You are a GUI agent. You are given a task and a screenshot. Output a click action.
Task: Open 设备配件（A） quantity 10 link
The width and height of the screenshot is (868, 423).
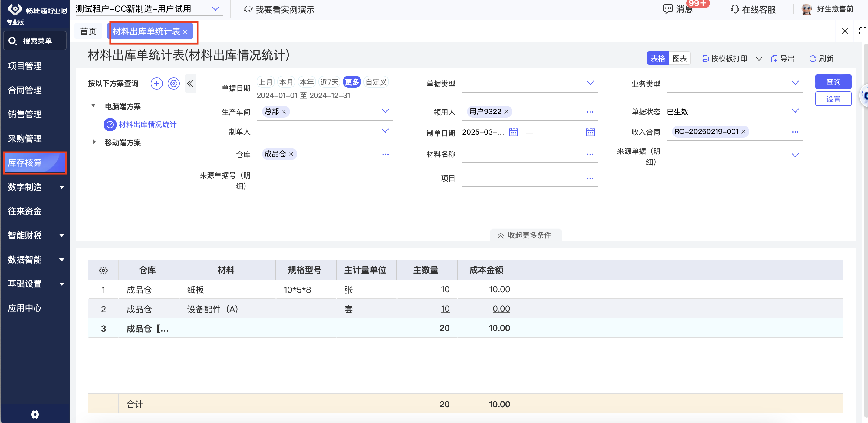pyautogui.click(x=445, y=309)
